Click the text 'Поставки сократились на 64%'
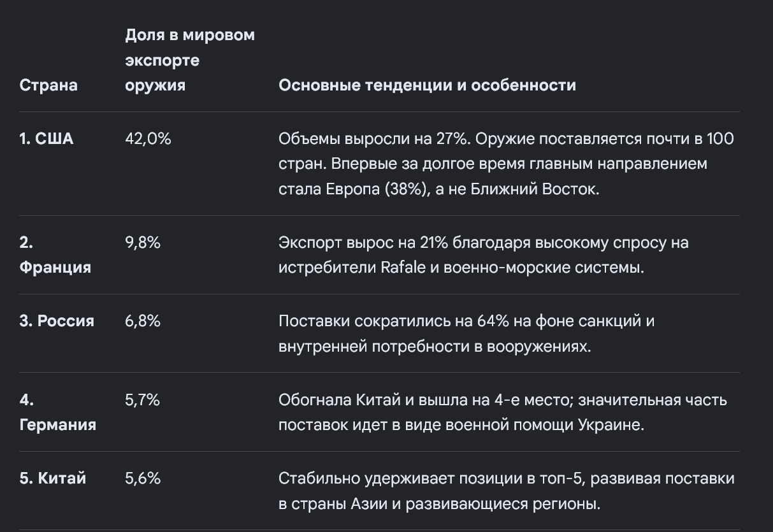The width and height of the screenshot is (773, 532). 394,321
